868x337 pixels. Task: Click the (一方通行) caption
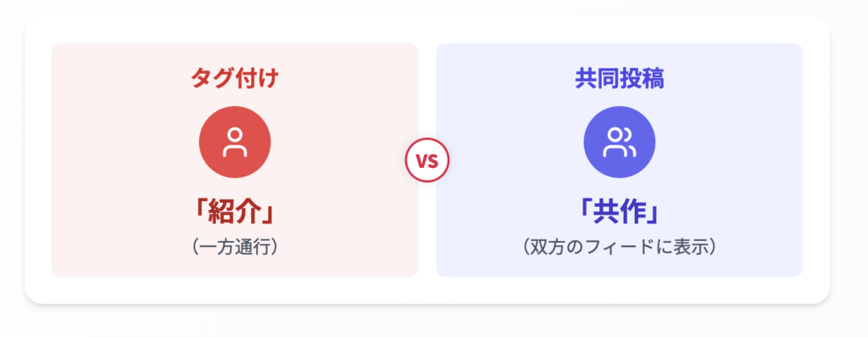click(x=235, y=247)
